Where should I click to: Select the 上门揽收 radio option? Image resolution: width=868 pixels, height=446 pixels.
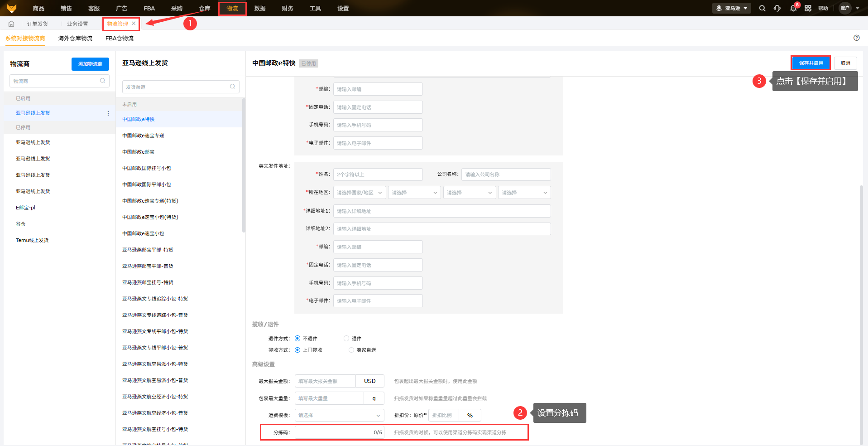point(297,350)
